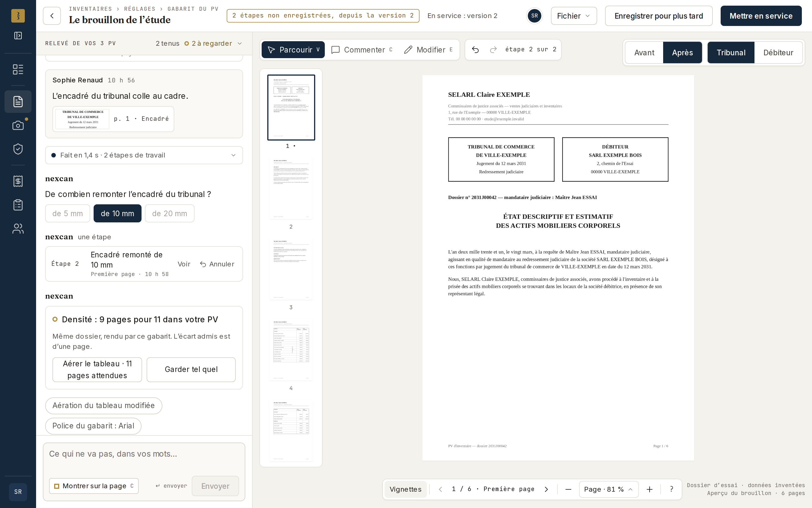Expand 'Fait en 1,4 s' work steps
The height and width of the screenshot is (508, 812).
(x=144, y=155)
